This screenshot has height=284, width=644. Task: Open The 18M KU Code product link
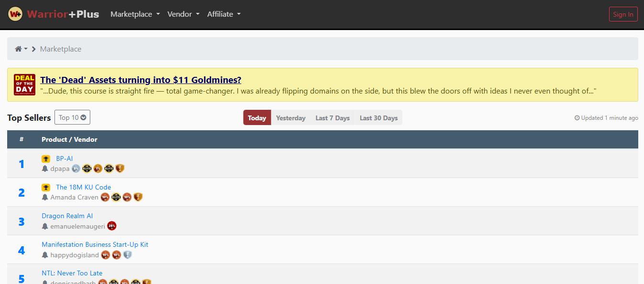coord(84,187)
